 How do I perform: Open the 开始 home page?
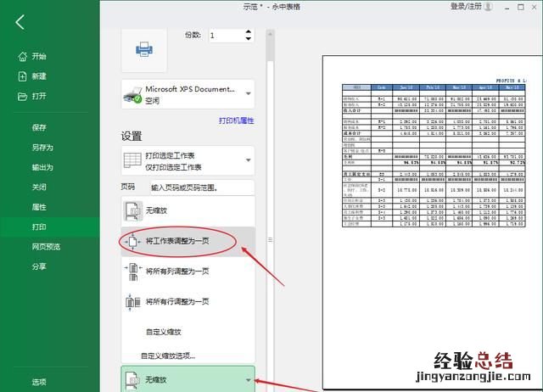pyautogui.click(x=39, y=56)
